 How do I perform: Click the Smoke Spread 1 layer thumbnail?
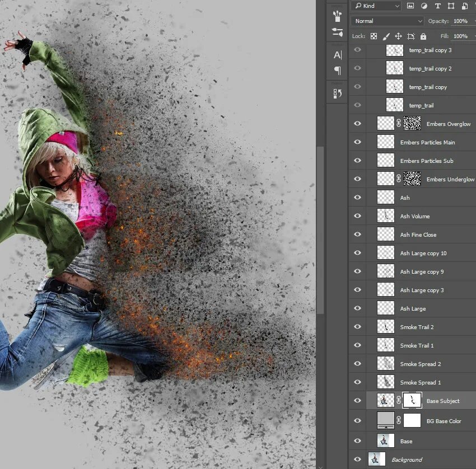tap(385, 382)
